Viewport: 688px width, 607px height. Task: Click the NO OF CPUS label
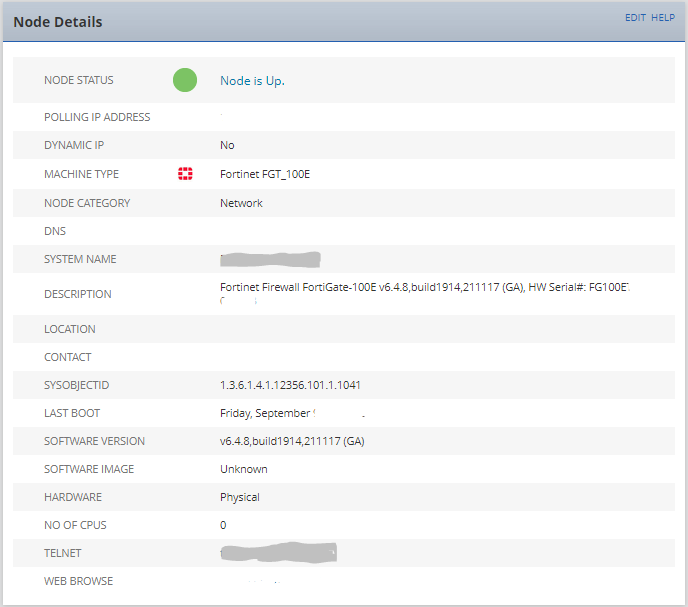coord(75,525)
